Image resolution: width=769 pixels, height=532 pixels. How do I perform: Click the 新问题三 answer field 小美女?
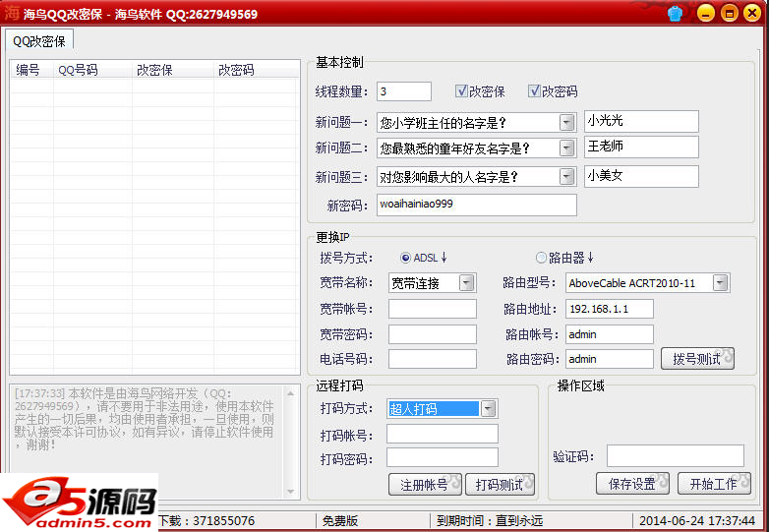641,176
